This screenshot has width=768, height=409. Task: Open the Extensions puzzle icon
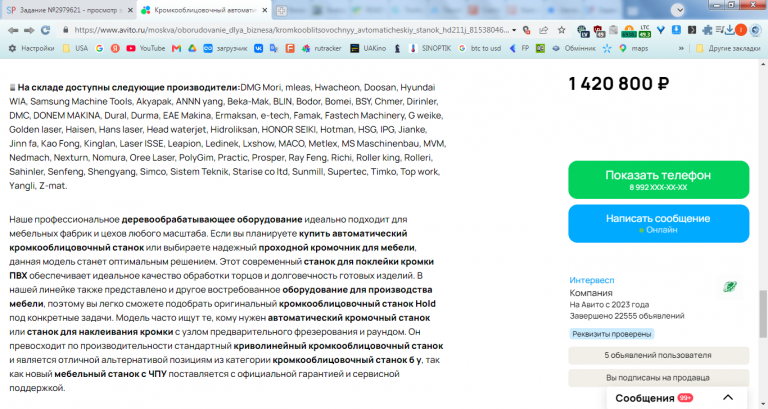point(707,30)
